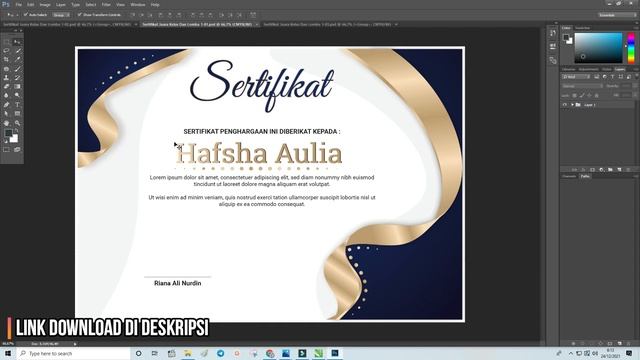Viewport: 640px width, 360px height.
Task: Select the Hand tool
Action: [7, 123]
